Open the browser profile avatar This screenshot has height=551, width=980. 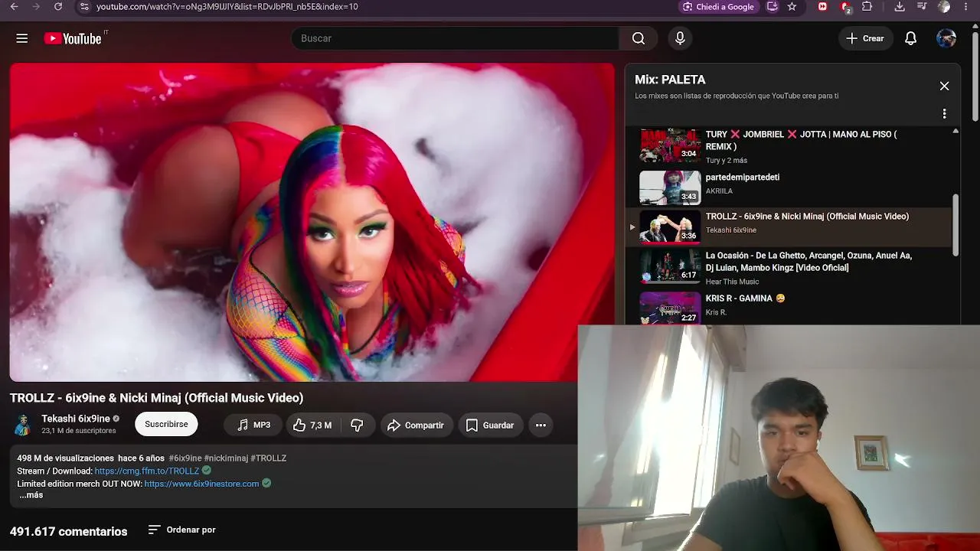click(x=944, y=7)
